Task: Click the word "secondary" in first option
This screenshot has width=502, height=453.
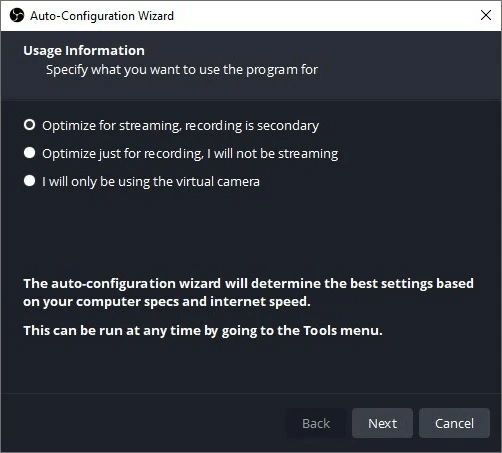Action: (x=288, y=126)
